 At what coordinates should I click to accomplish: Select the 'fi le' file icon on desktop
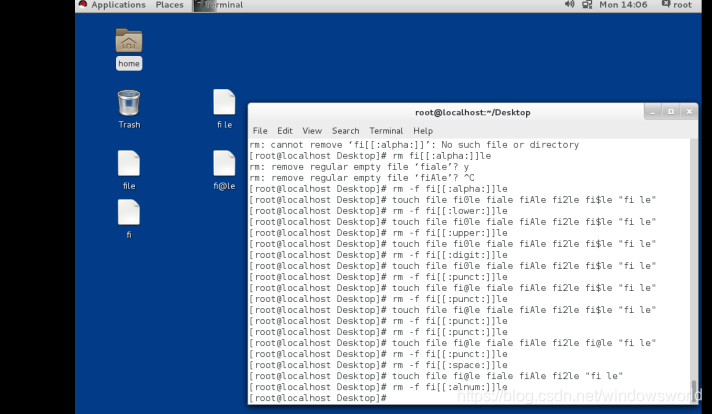[x=224, y=102]
